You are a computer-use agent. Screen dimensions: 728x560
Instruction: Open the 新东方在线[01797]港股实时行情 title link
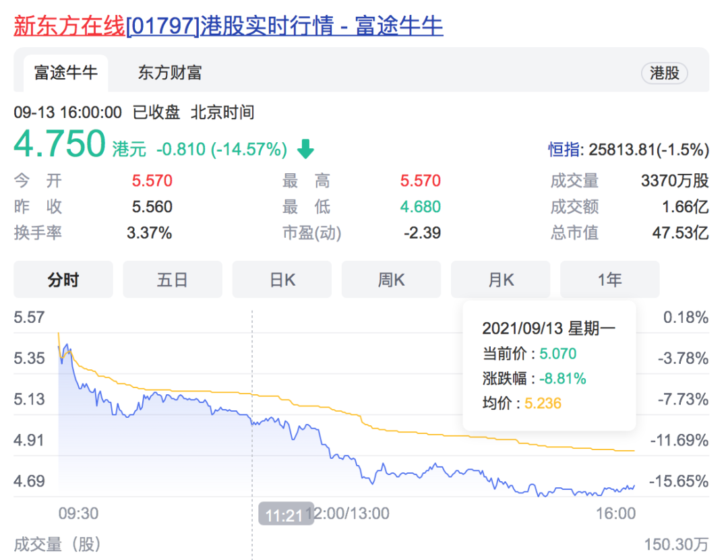pos(228,26)
